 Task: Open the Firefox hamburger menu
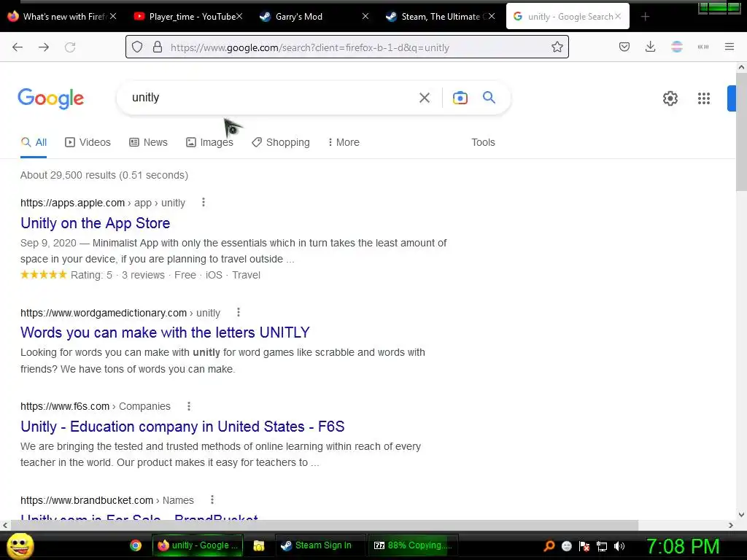coord(729,47)
